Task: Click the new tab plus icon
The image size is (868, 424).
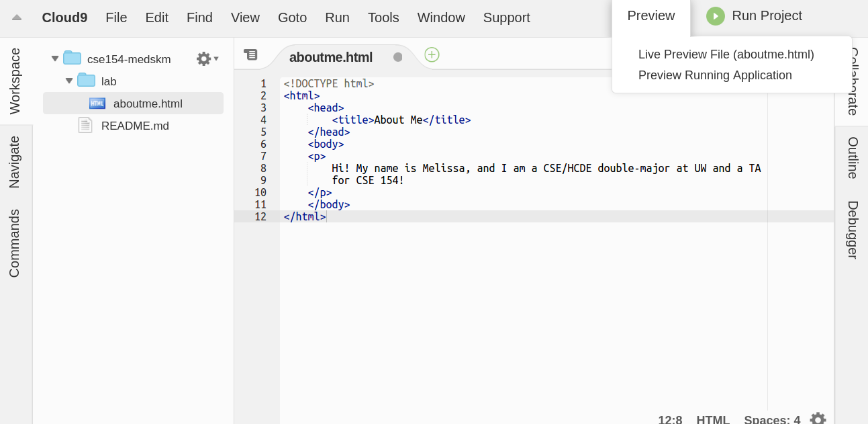Action: [432, 54]
